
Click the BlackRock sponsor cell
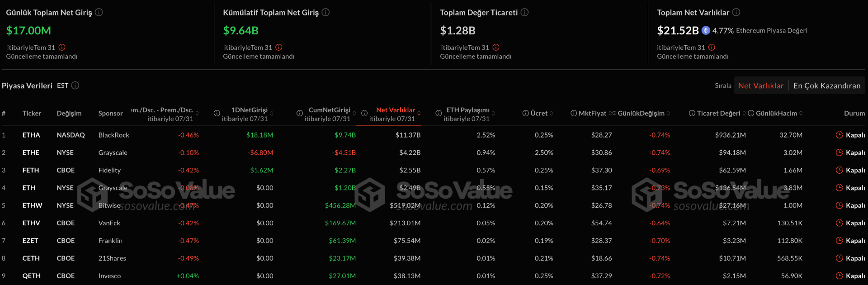click(x=114, y=135)
